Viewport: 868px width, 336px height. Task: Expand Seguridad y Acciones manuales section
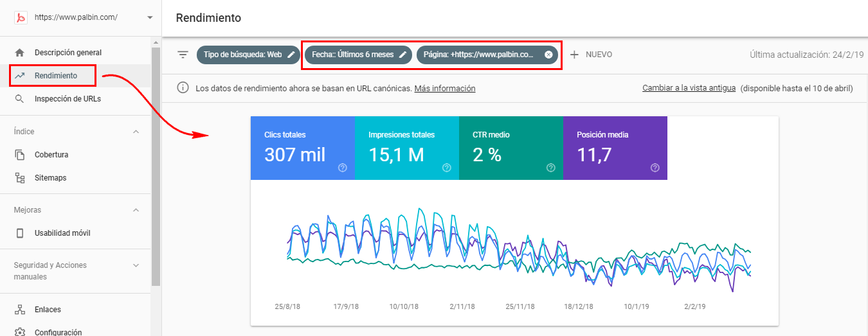136,265
